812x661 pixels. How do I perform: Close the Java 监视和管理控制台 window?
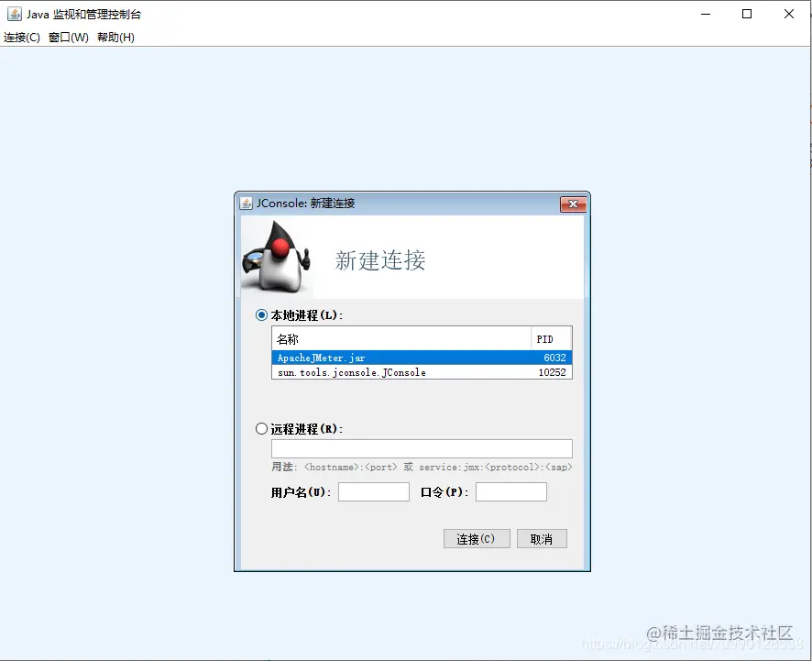[789, 14]
